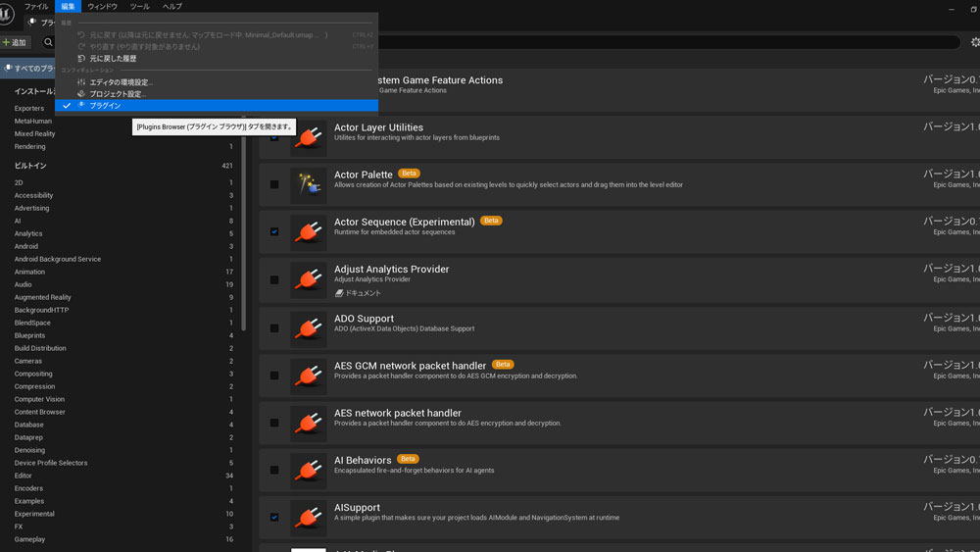980x552 pixels.
Task: Select the Experimental category
Action: tap(34, 514)
